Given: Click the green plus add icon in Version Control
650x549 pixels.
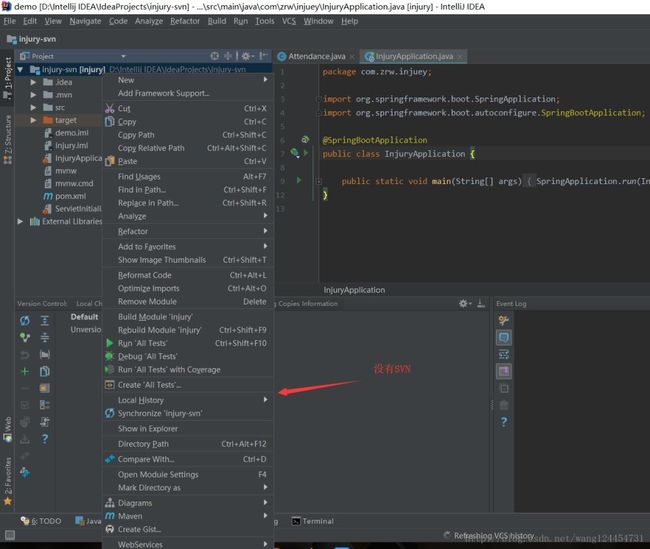Looking at the screenshot, I should coord(25,371).
